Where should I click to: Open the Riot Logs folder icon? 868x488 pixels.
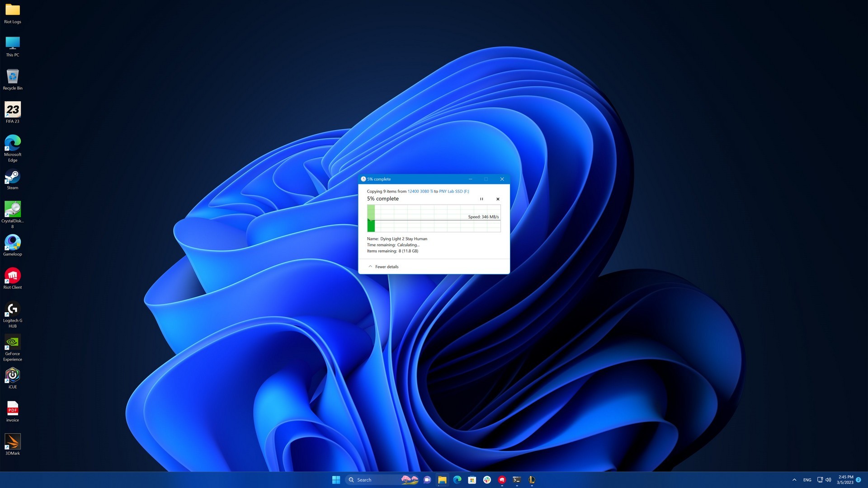(13, 14)
